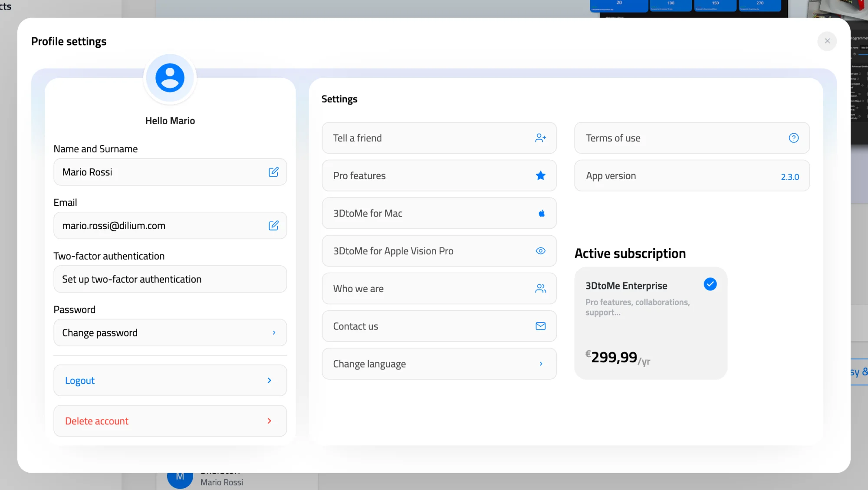Click the Change language label
868x490 pixels.
click(369, 364)
